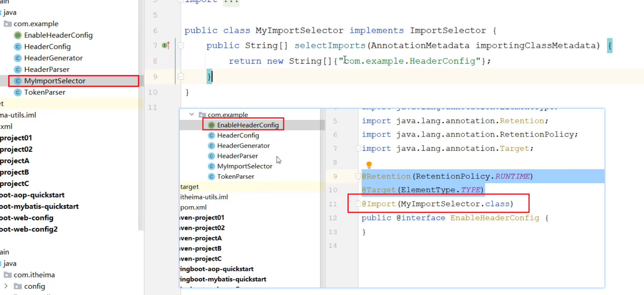Click the implements-method gutter icon on line 7
The width and height of the screenshot is (644, 295).
click(x=166, y=45)
